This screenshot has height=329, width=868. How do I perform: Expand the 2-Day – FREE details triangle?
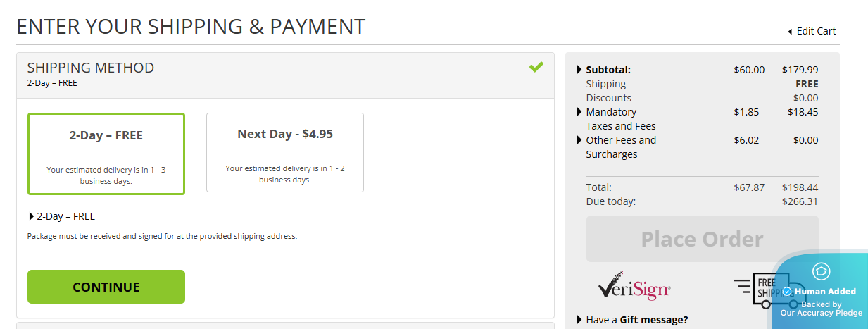(x=31, y=216)
